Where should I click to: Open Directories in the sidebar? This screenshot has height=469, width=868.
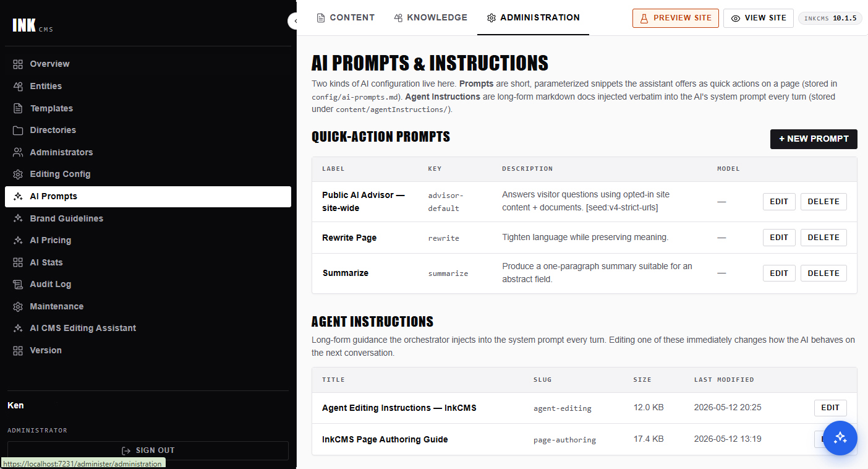tap(148, 130)
